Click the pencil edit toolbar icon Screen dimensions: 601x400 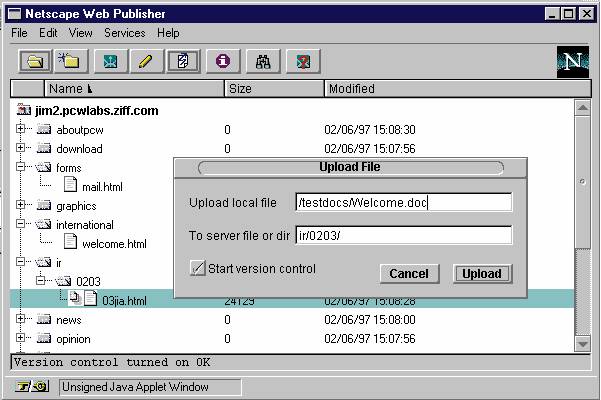pos(145,62)
